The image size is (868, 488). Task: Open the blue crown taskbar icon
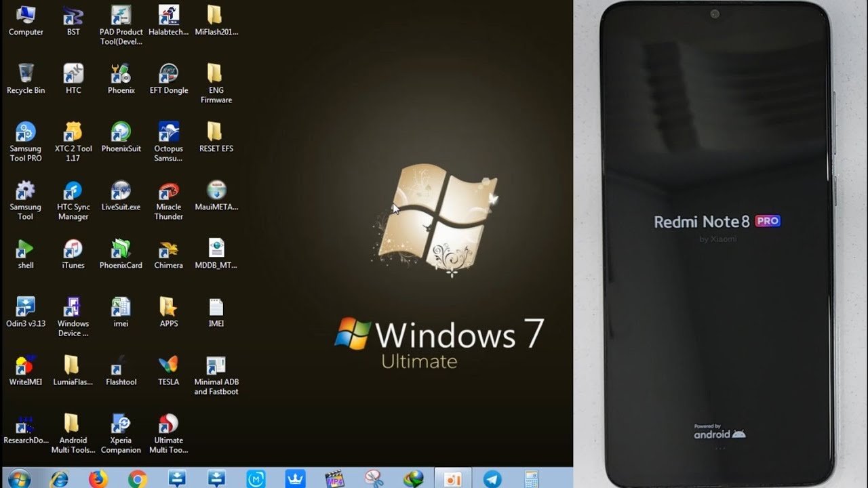click(295, 479)
